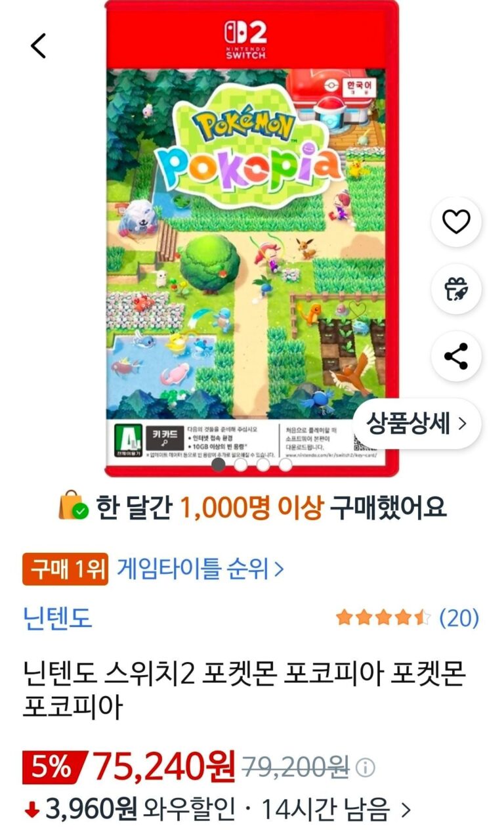This screenshot has height=832, width=504.
Task: Expand 와우할인 discount details chevron
Action: click(406, 810)
